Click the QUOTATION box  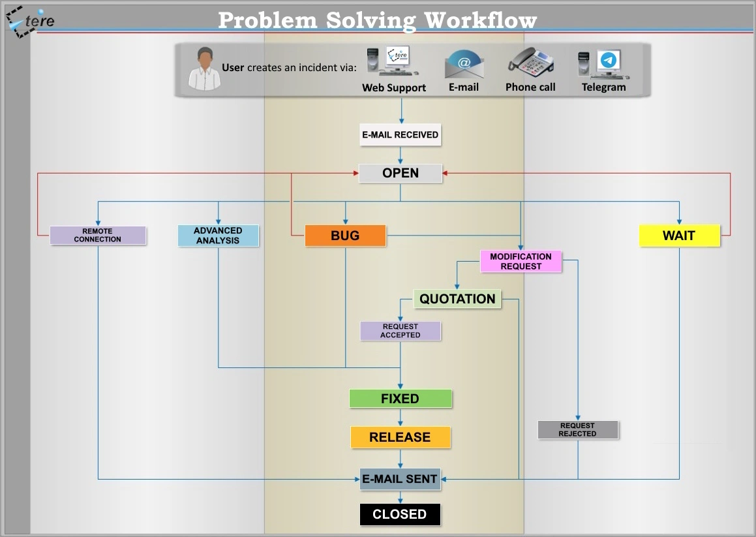pyautogui.click(x=457, y=299)
